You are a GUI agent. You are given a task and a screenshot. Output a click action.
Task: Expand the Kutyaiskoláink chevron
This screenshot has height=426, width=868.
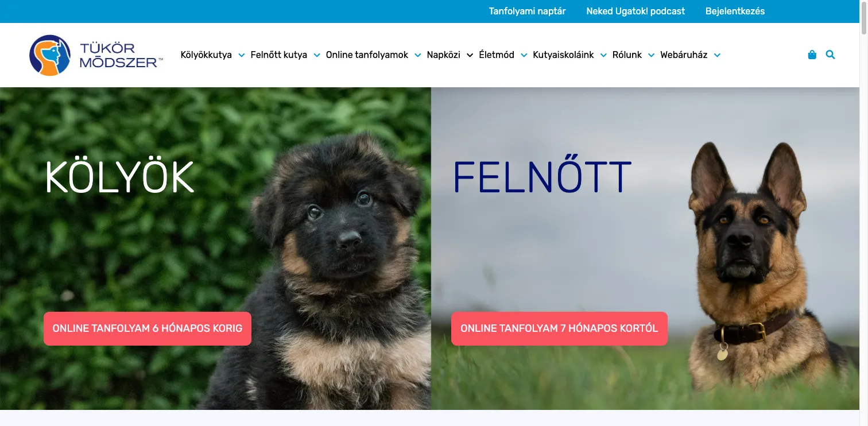[603, 55]
